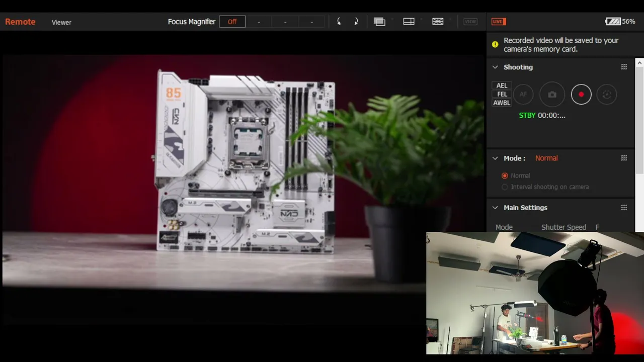Select Interval shooting on camera radio

[x=505, y=187]
